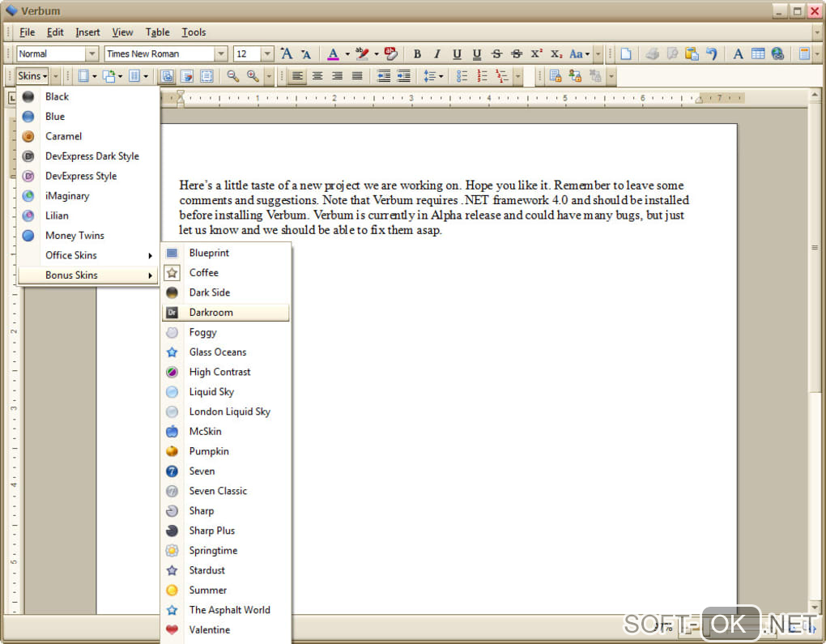The width and height of the screenshot is (826, 644).
Task: Align text left
Action: [x=298, y=76]
